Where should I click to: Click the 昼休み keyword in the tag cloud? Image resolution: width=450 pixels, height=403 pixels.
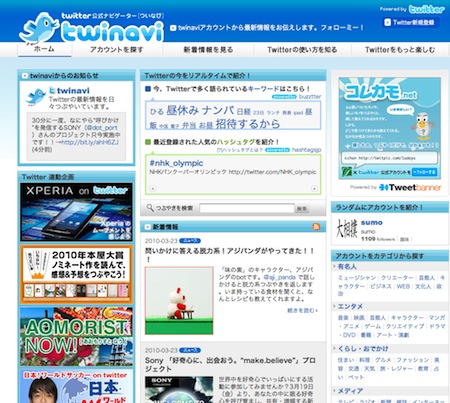click(x=183, y=110)
